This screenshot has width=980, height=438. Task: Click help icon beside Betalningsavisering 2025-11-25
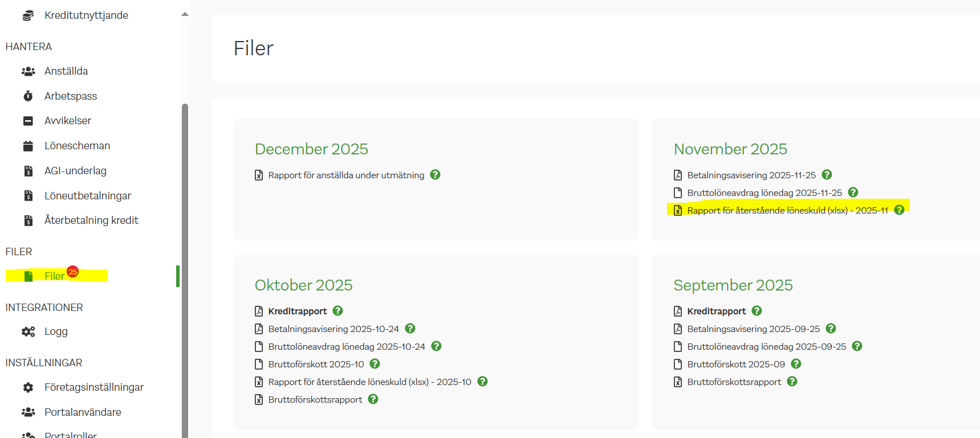(x=827, y=175)
